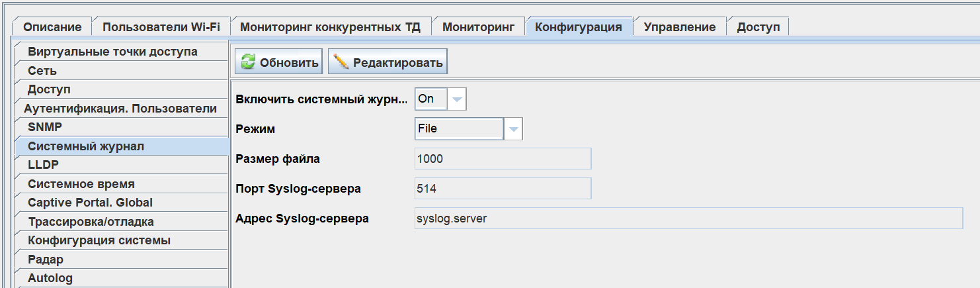Open the Режим File mode dropdown arrow
Screen dimensions: 980x288
pos(513,129)
